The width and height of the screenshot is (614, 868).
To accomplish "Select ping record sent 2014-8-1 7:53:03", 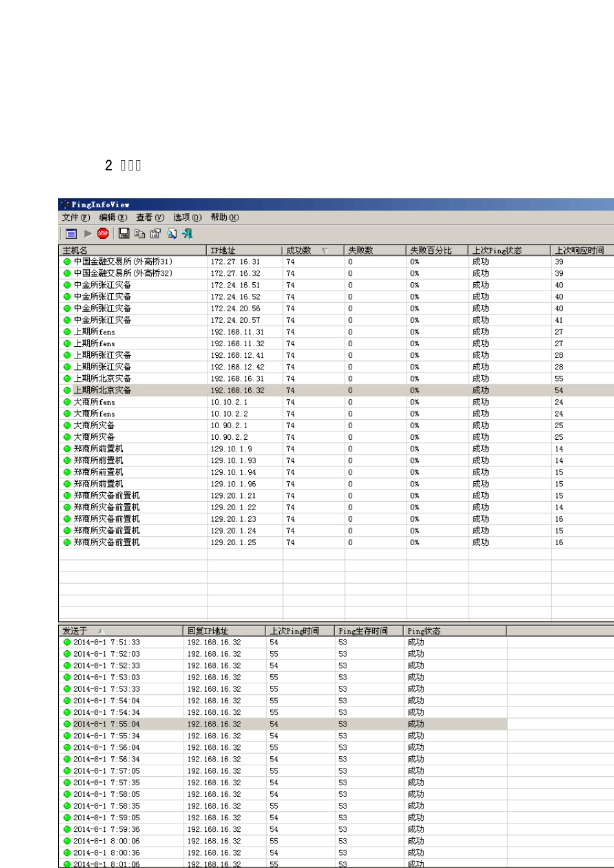I will pyautogui.click(x=283, y=677).
